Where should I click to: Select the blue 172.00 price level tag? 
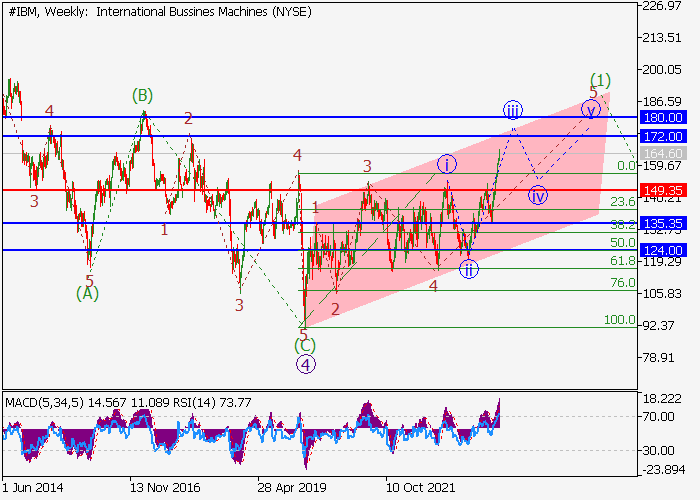pyautogui.click(x=663, y=136)
